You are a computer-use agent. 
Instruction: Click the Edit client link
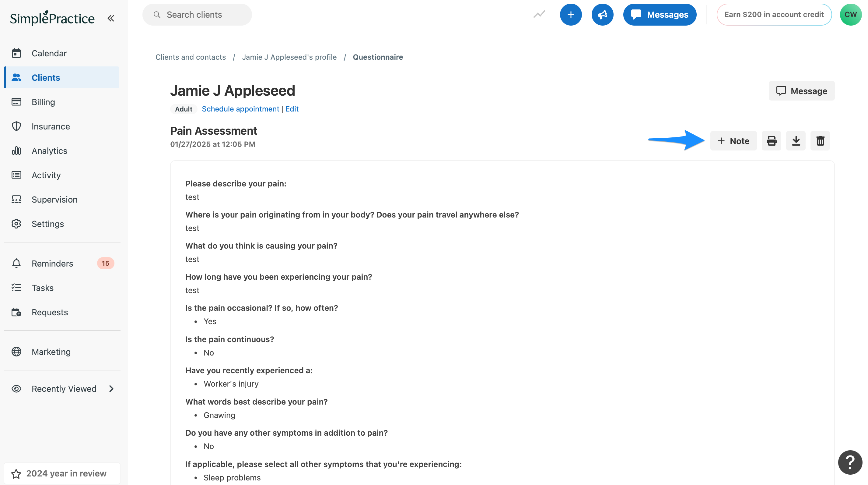(292, 109)
